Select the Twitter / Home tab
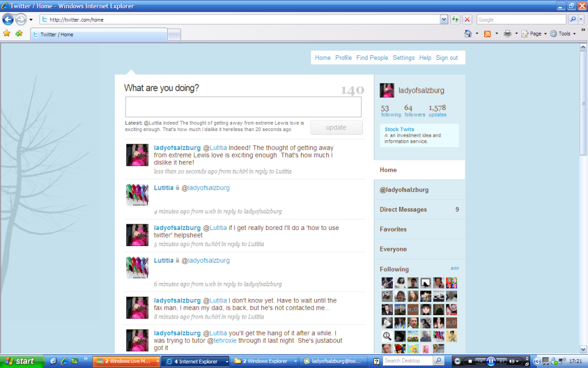 pyautogui.click(x=99, y=34)
